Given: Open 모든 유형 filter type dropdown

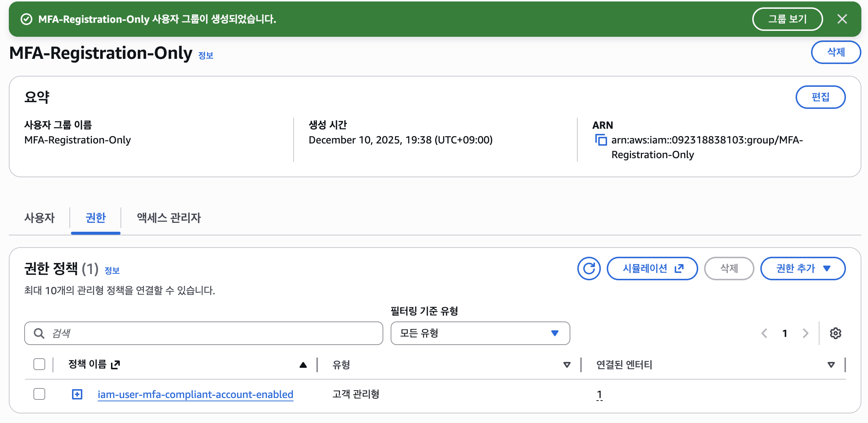Looking at the screenshot, I should (480, 333).
